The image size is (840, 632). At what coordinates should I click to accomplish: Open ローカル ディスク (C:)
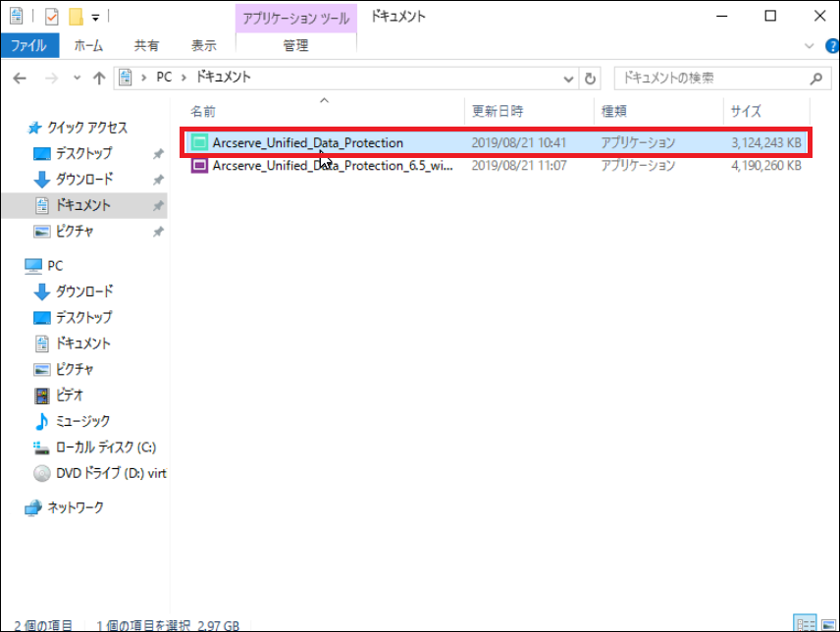[106, 448]
